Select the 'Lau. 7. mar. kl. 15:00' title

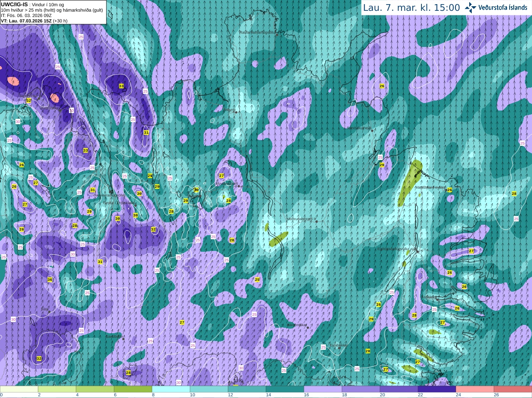411,8
